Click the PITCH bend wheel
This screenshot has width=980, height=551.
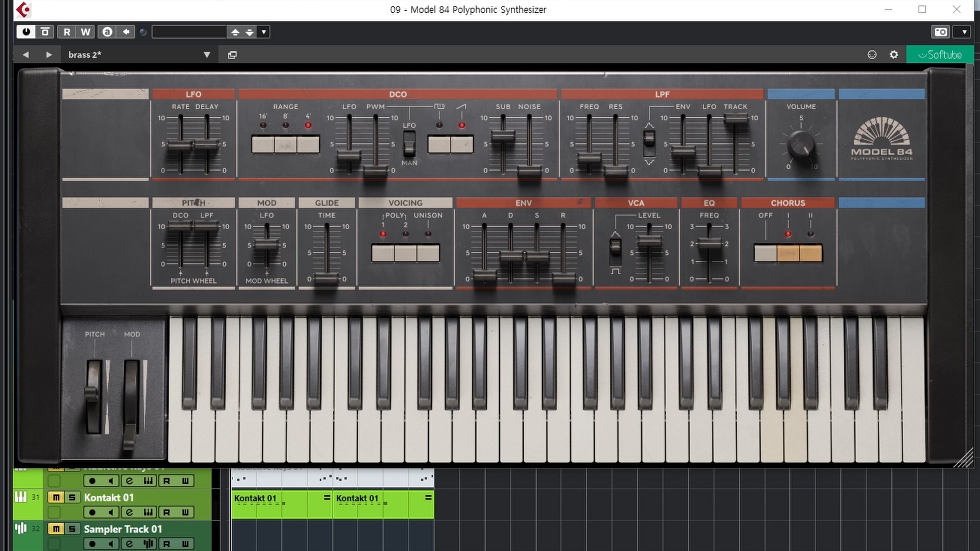pos(93,397)
